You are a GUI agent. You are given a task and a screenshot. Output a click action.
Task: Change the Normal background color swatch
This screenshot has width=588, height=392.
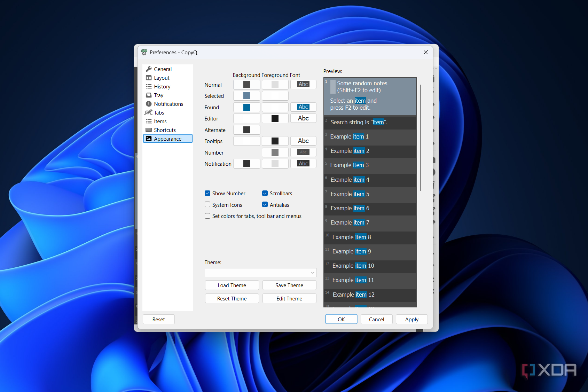[247, 85]
